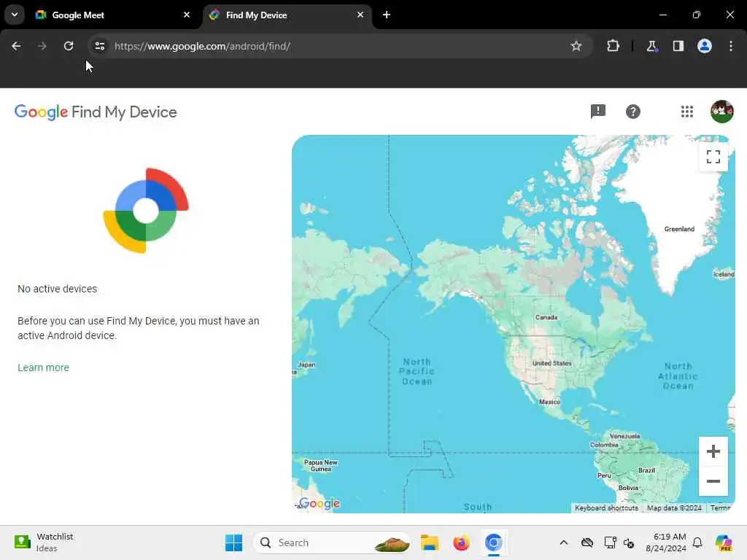Image resolution: width=747 pixels, height=560 pixels.
Task: Open the Chrome profile avatar
Action: 705,46
